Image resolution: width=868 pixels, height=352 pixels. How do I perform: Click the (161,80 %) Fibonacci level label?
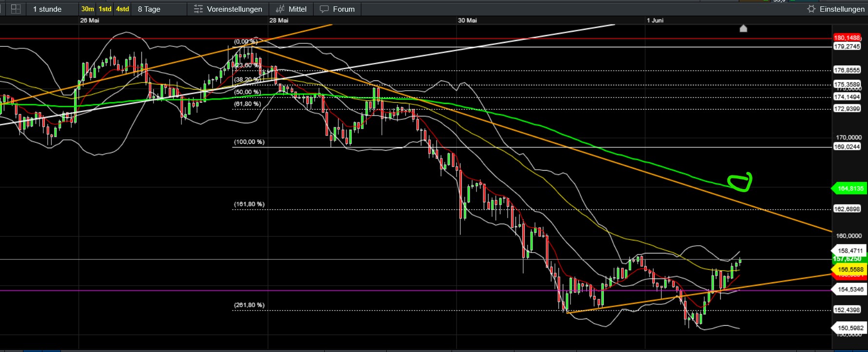point(249,204)
